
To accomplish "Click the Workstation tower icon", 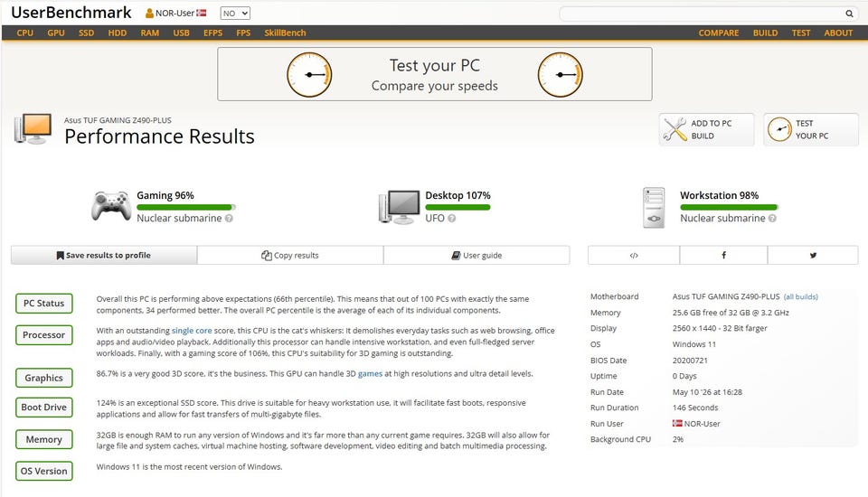I will (x=654, y=208).
